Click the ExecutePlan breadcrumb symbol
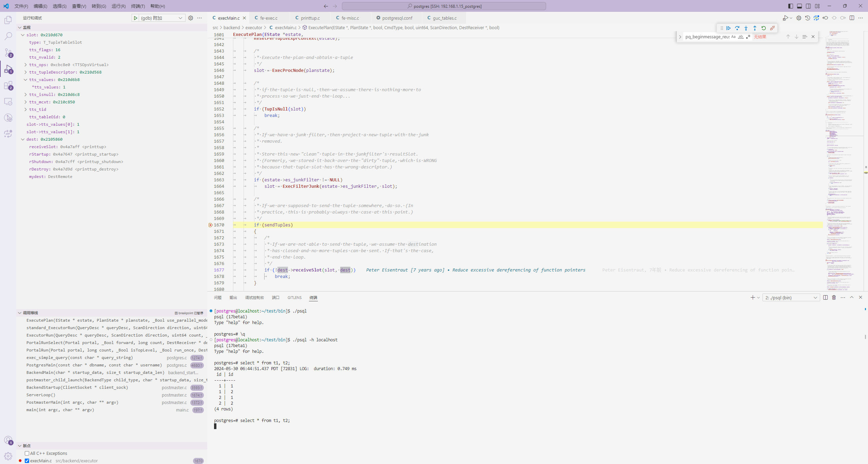Screen dimensions: 868x464 click(x=404, y=28)
